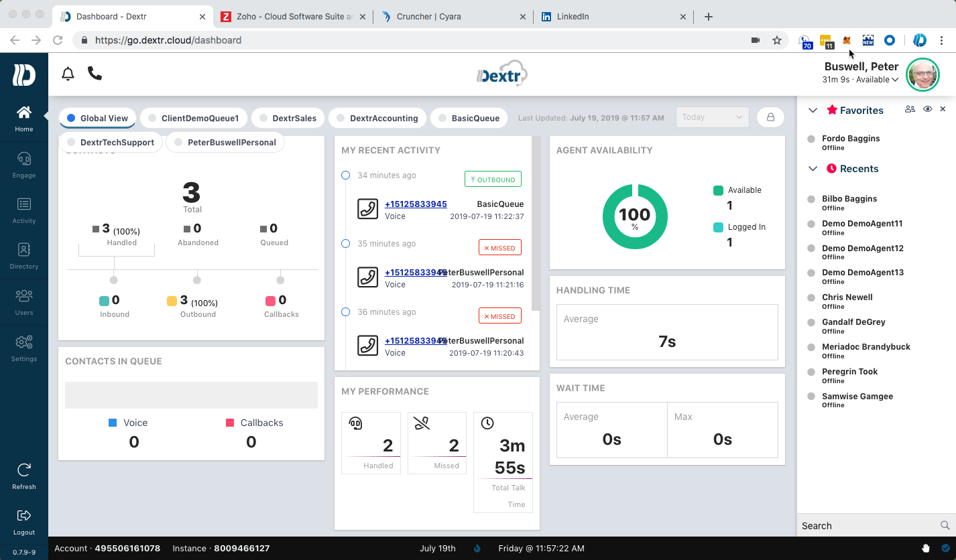Select the PeterBuswellPersonal queue filter
The width and height of the screenshot is (956, 560).
(225, 142)
